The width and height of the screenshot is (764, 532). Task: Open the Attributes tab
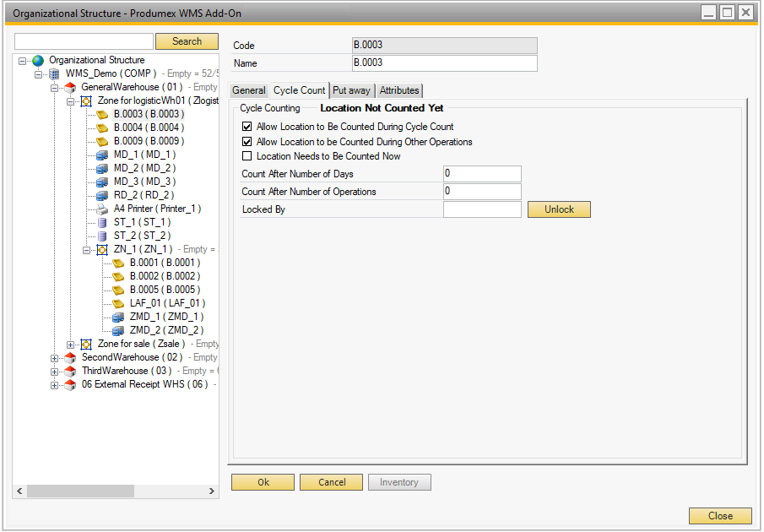coord(398,90)
